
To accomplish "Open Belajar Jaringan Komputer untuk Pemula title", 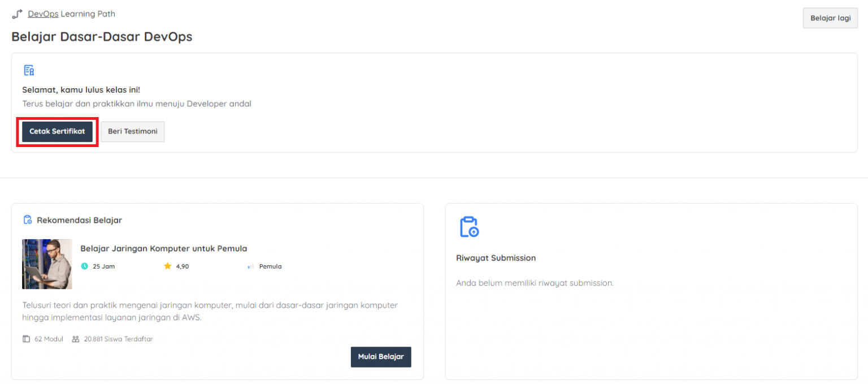I will (163, 248).
